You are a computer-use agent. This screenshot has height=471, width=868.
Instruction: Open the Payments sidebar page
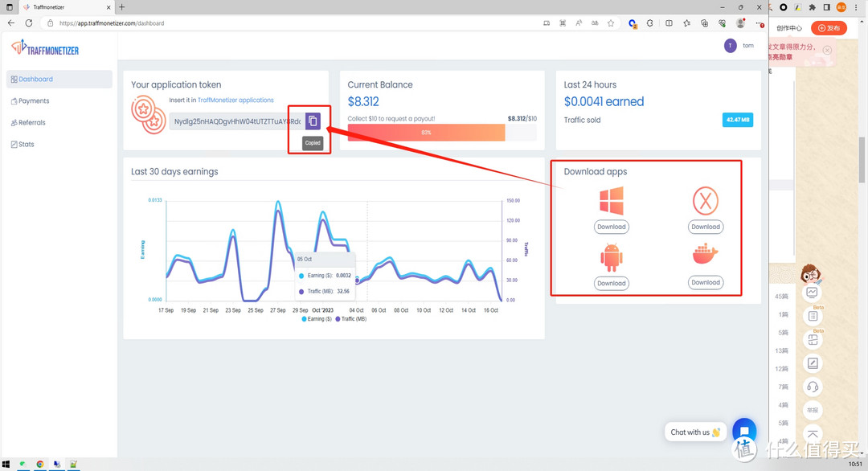(34, 101)
